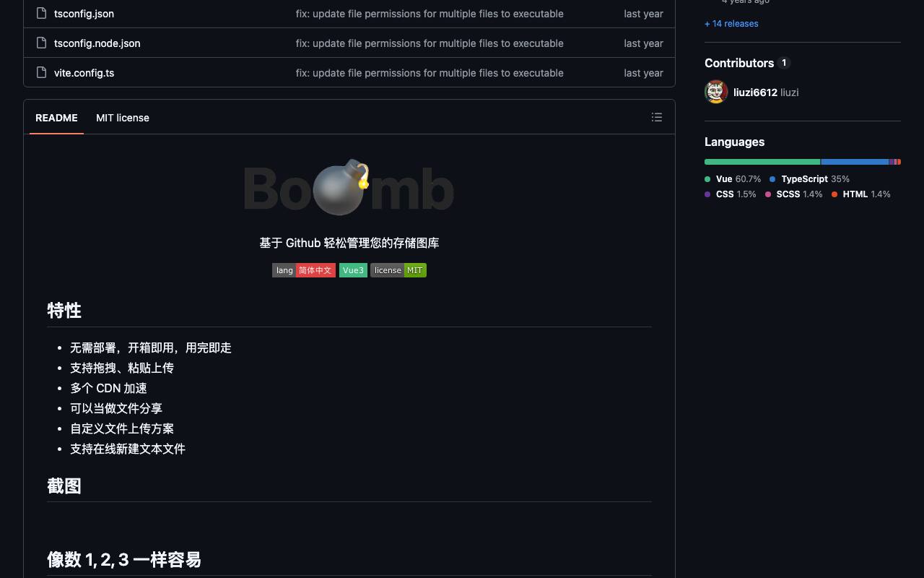
Task: Click the 多个 CDN 加速 bullet
Action: point(108,388)
